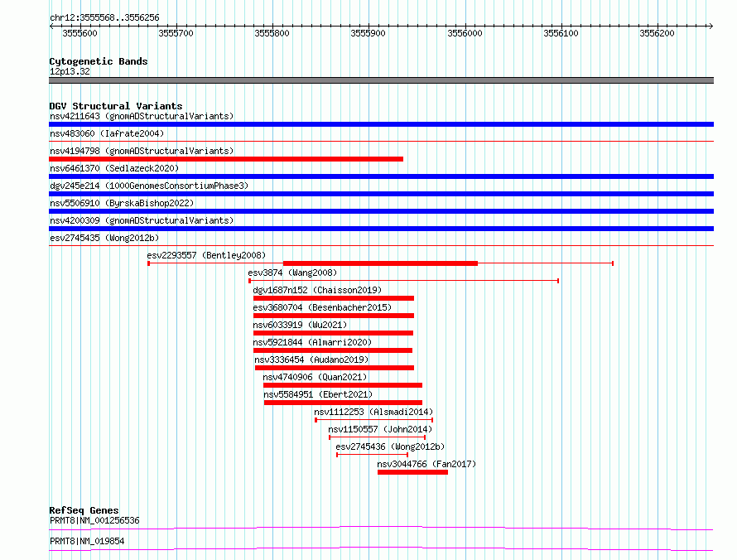
Task: Click the ruler's right arrow end
Action: click(x=711, y=26)
